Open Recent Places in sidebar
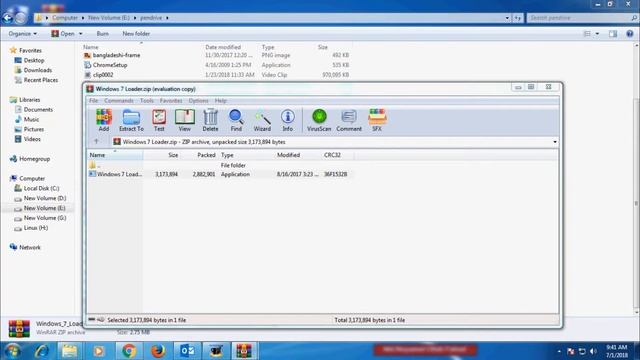This screenshot has height=360, width=640. tap(41, 80)
